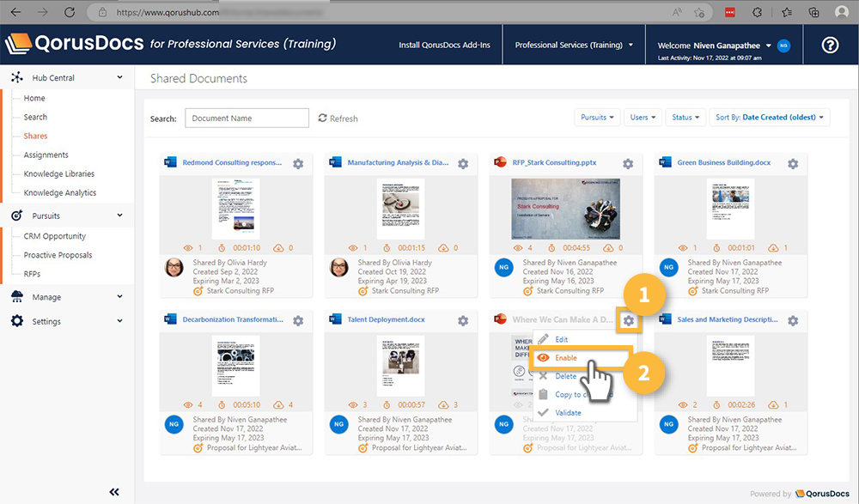Click QorusDocs logo in header
The width and height of the screenshot is (859, 504).
[75, 43]
